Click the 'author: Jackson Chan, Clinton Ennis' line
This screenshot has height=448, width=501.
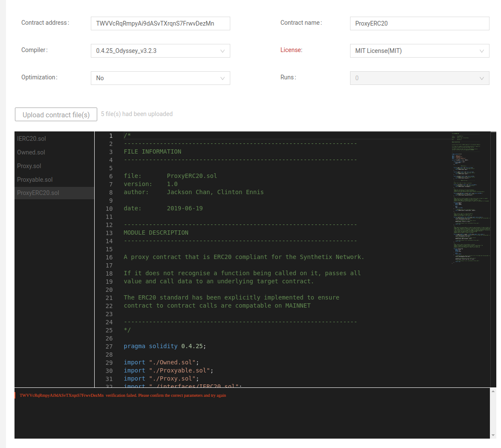tap(194, 192)
